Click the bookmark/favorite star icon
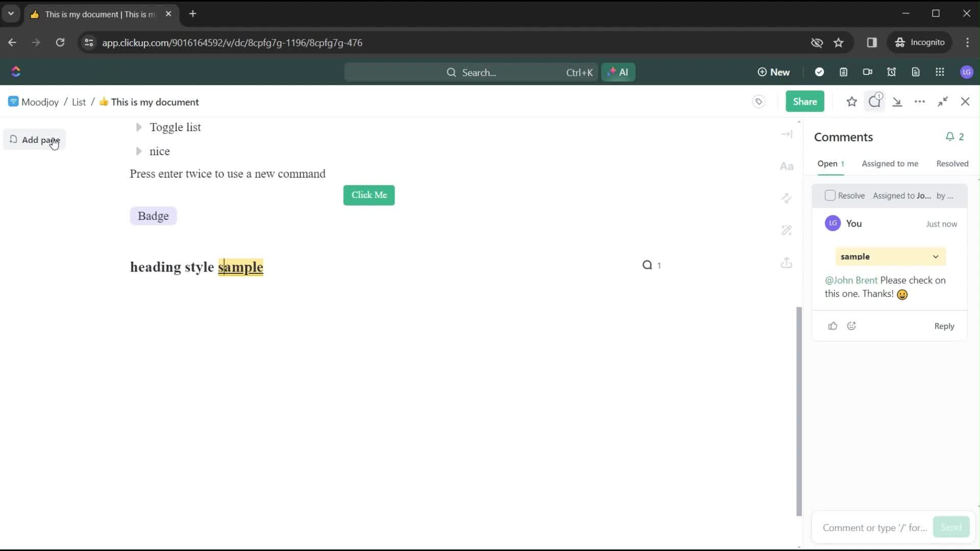The image size is (980, 551). pyautogui.click(x=851, y=102)
